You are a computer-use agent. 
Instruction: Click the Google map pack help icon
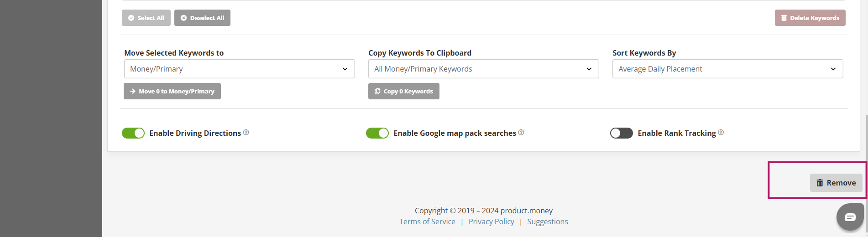click(x=521, y=133)
